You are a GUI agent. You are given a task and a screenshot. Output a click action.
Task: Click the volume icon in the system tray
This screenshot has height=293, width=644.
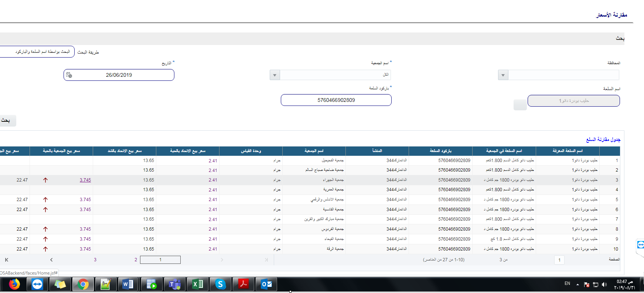tap(604, 285)
